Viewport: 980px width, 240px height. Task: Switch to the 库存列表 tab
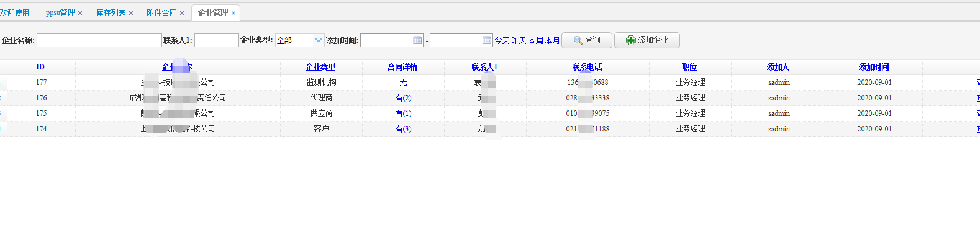pyautogui.click(x=111, y=12)
